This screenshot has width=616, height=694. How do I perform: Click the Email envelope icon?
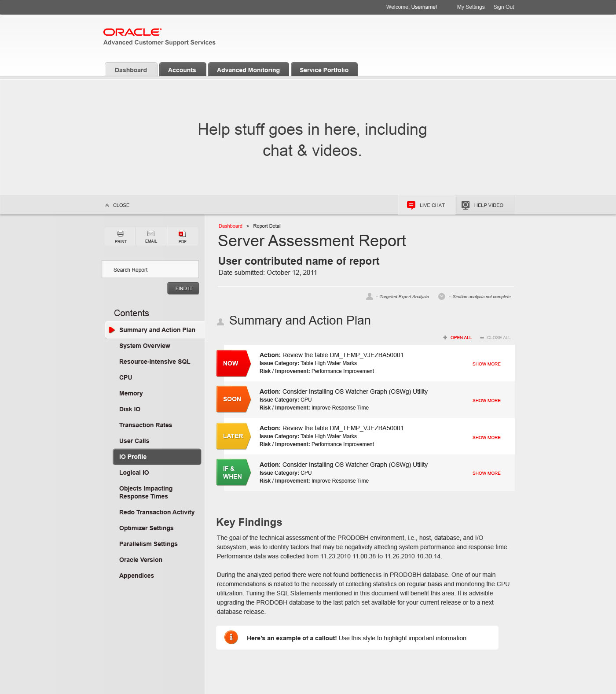click(x=151, y=233)
